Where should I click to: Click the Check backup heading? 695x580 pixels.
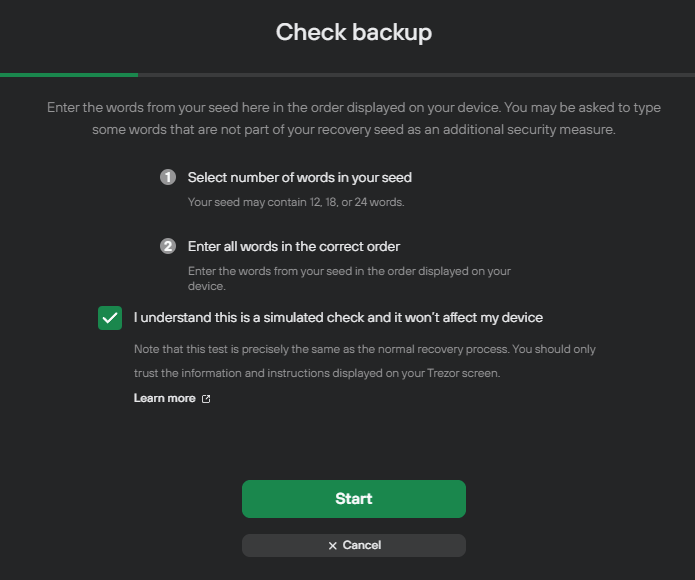tap(354, 32)
